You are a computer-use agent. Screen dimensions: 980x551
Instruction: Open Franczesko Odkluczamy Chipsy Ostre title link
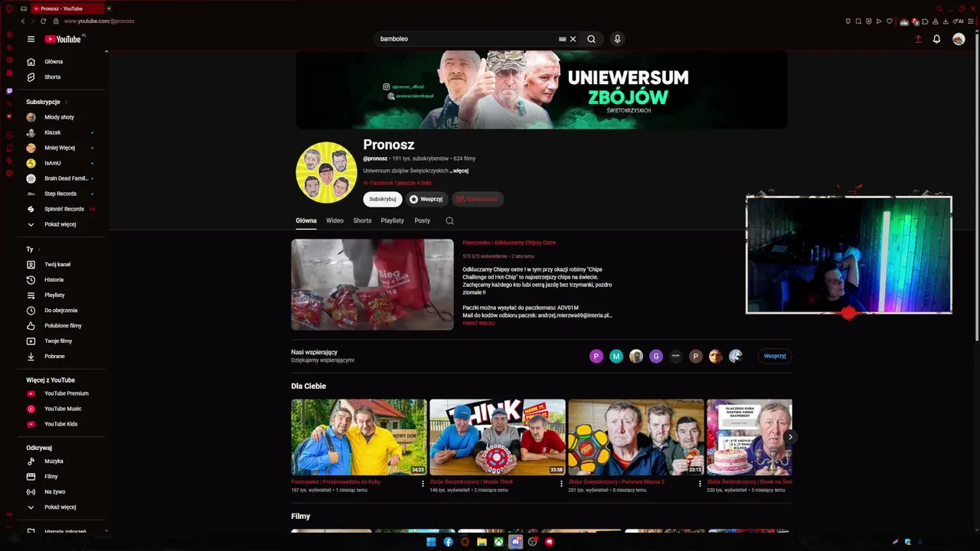click(x=509, y=243)
